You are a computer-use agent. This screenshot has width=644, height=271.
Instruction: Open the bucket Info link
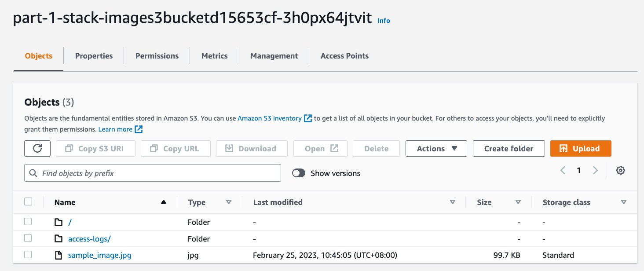384,21
